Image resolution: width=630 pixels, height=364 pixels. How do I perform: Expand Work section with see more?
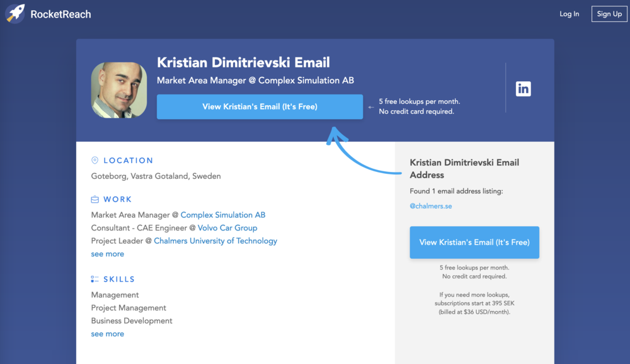pyautogui.click(x=107, y=254)
